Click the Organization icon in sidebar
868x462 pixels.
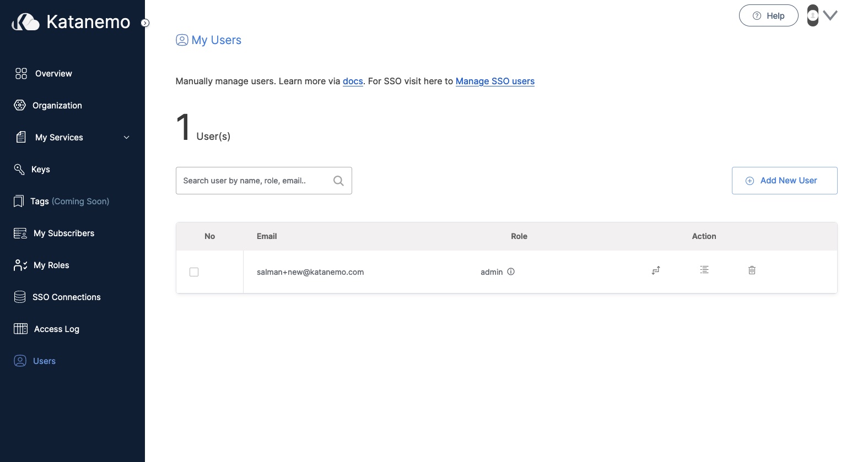pos(20,105)
